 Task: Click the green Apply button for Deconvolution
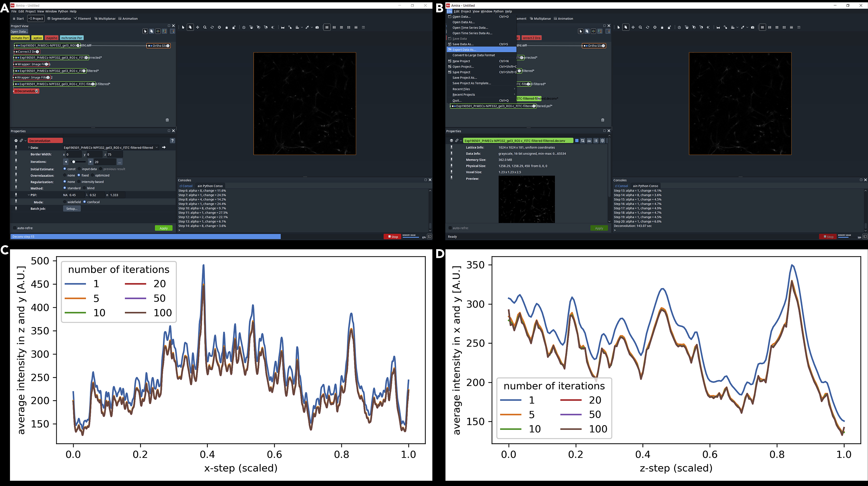164,228
